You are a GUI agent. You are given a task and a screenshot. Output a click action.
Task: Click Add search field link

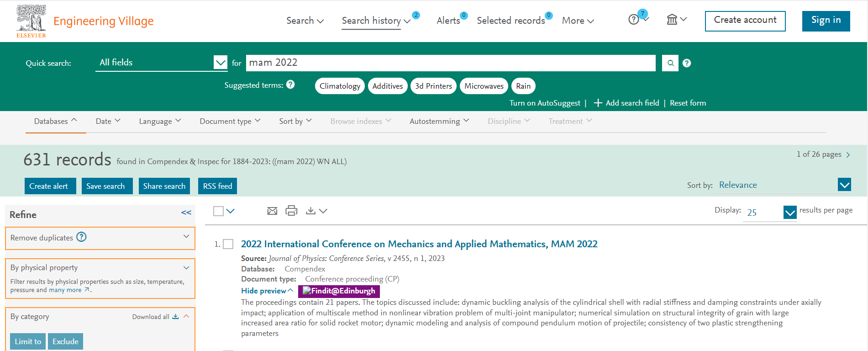click(x=626, y=103)
